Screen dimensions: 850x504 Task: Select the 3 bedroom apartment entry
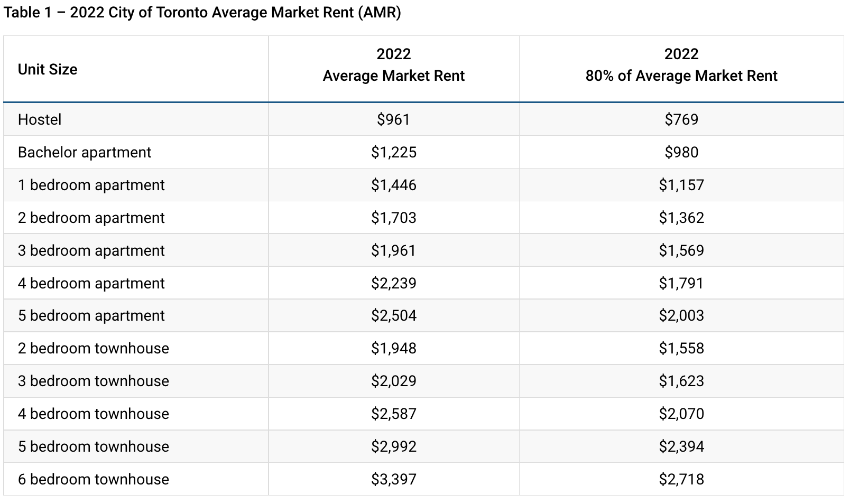pos(91,250)
